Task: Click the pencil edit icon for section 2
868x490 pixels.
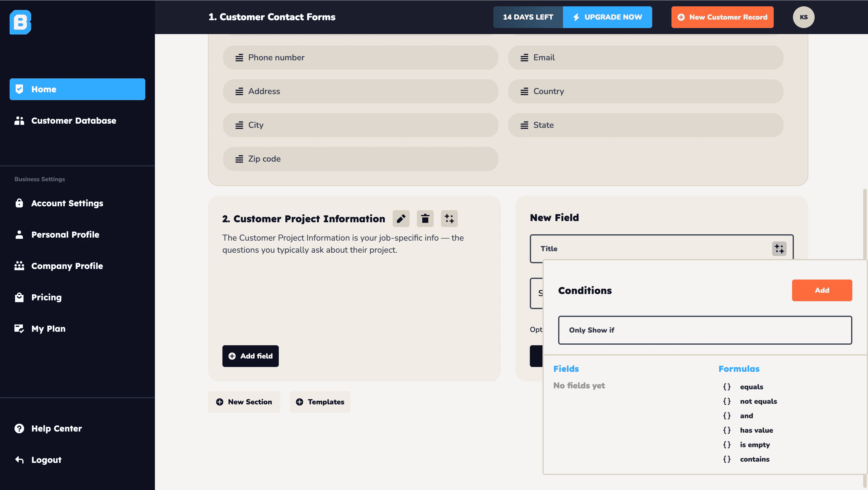Action: click(x=401, y=219)
